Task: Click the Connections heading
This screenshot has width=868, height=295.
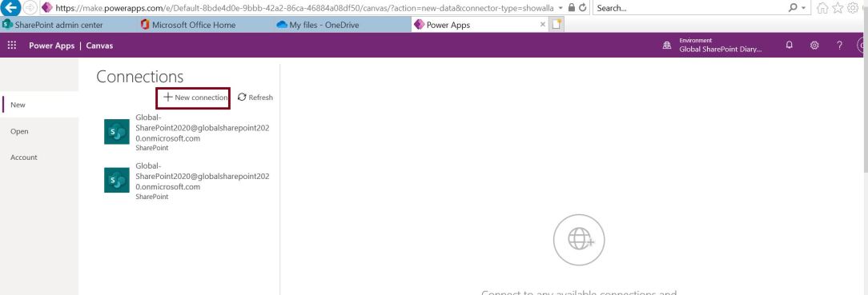Action: pos(139,77)
